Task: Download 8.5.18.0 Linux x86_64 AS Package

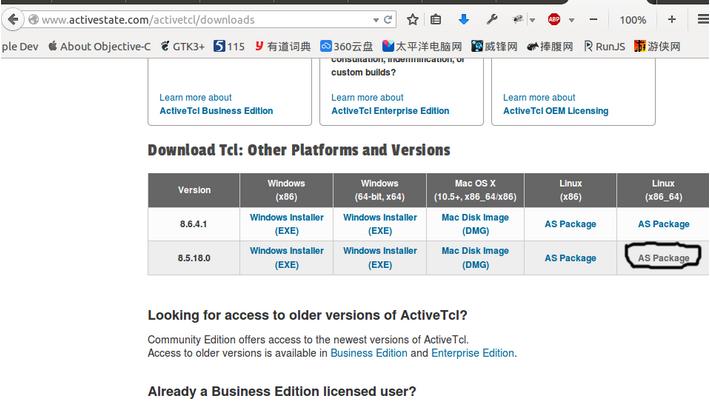Action: [x=663, y=258]
